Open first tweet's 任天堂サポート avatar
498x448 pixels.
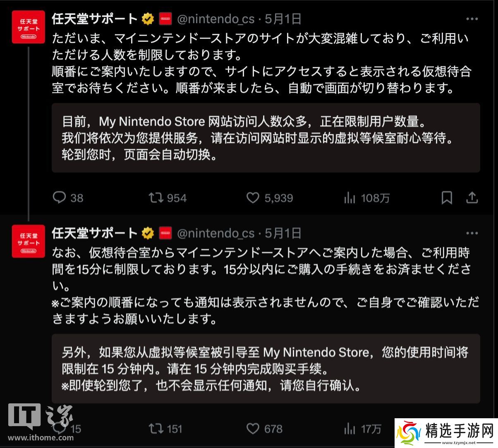click(x=29, y=27)
